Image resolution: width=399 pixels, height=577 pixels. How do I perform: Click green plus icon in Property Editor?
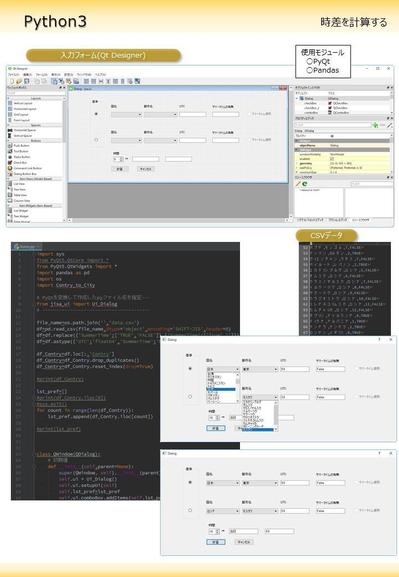(375, 125)
